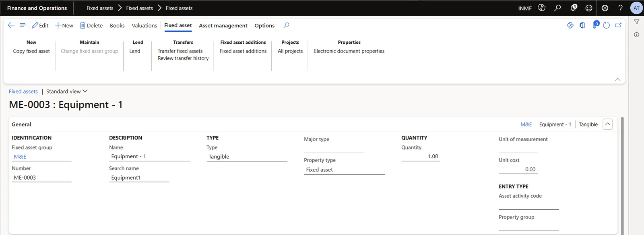Open Options tab

264,25
